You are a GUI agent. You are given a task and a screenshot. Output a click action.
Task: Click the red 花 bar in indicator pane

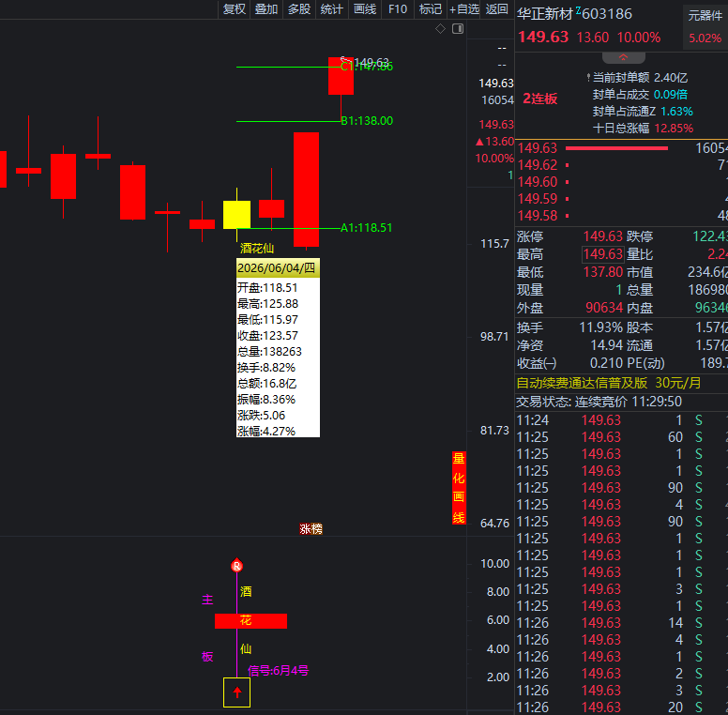pyautogui.click(x=250, y=621)
